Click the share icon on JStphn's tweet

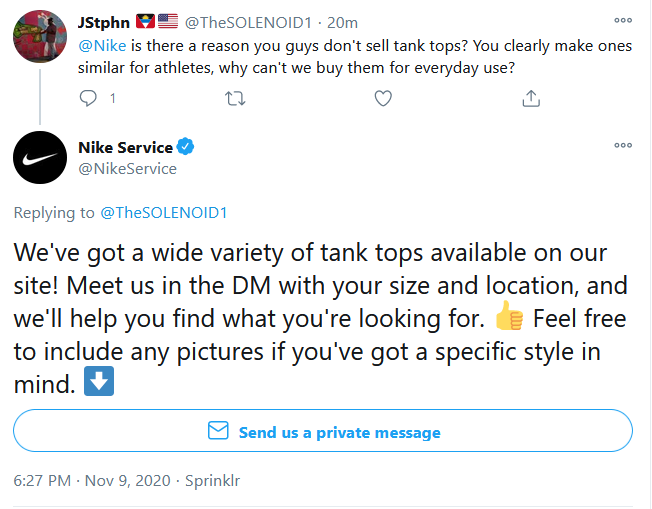[x=531, y=98]
